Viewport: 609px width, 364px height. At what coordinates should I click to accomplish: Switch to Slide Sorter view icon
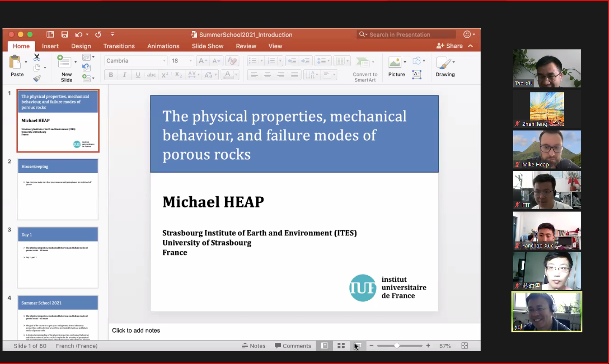[x=341, y=346]
